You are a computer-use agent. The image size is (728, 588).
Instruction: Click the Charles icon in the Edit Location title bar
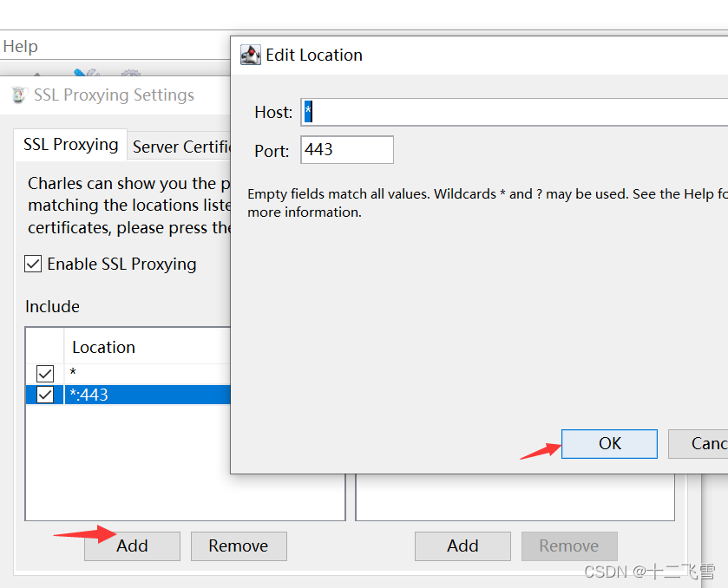(250, 56)
